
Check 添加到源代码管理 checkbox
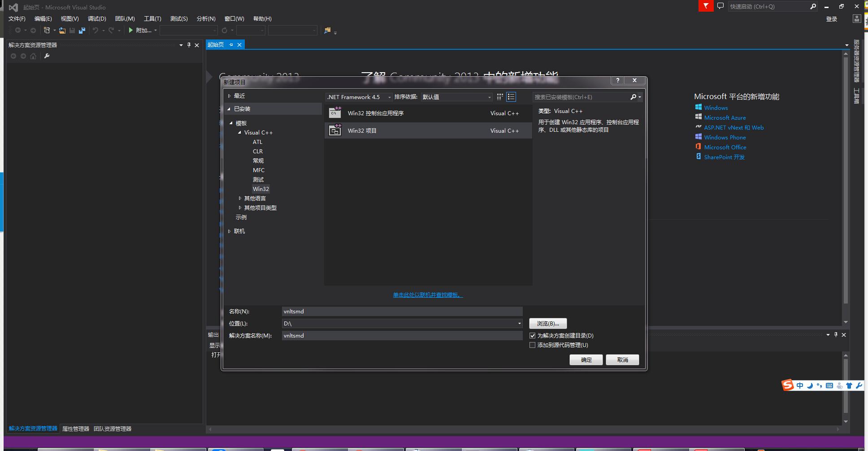click(x=533, y=345)
